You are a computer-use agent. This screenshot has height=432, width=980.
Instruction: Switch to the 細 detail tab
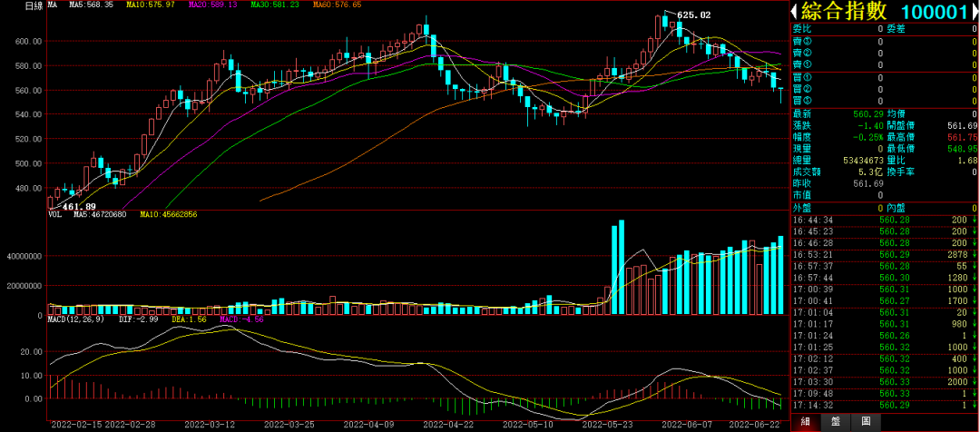[807, 421]
